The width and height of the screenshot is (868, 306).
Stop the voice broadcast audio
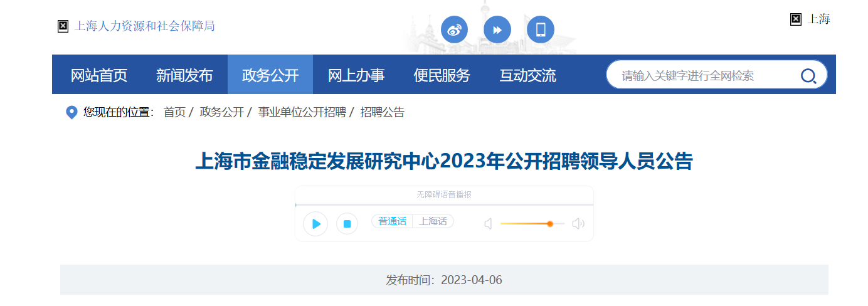coord(347,224)
